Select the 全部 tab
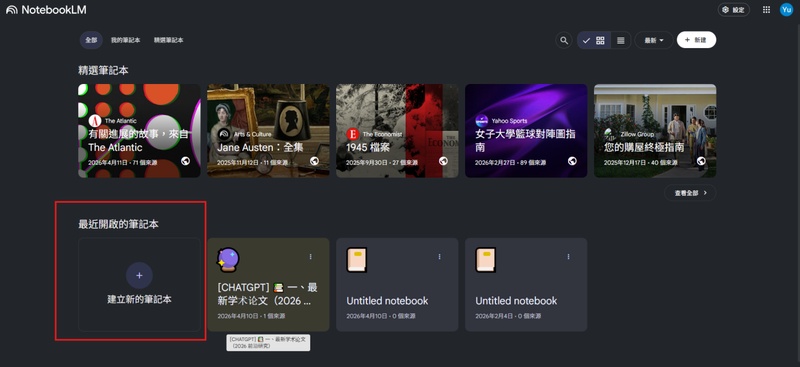 click(91, 40)
